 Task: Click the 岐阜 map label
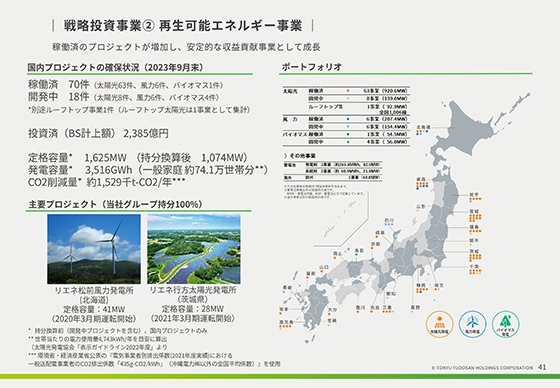point(380,233)
